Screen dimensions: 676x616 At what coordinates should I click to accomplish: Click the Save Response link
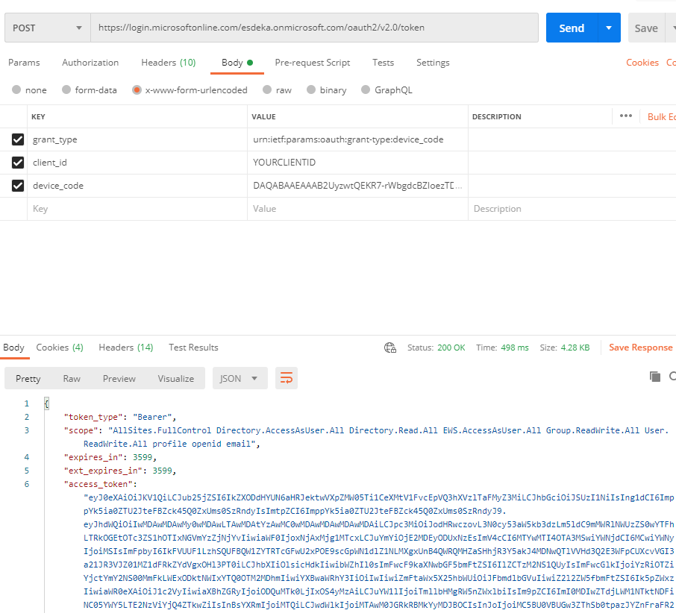click(x=640, y=348)
